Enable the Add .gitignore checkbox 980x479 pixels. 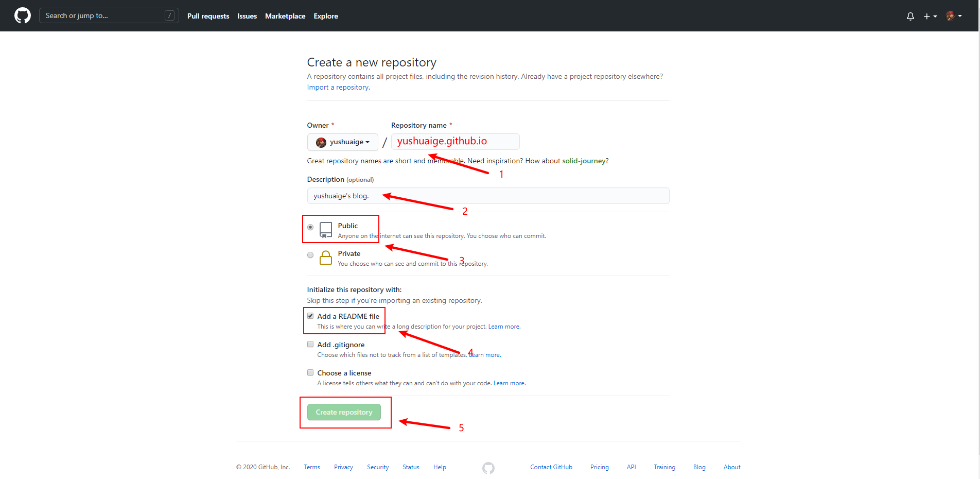click(x=310, y=344)
